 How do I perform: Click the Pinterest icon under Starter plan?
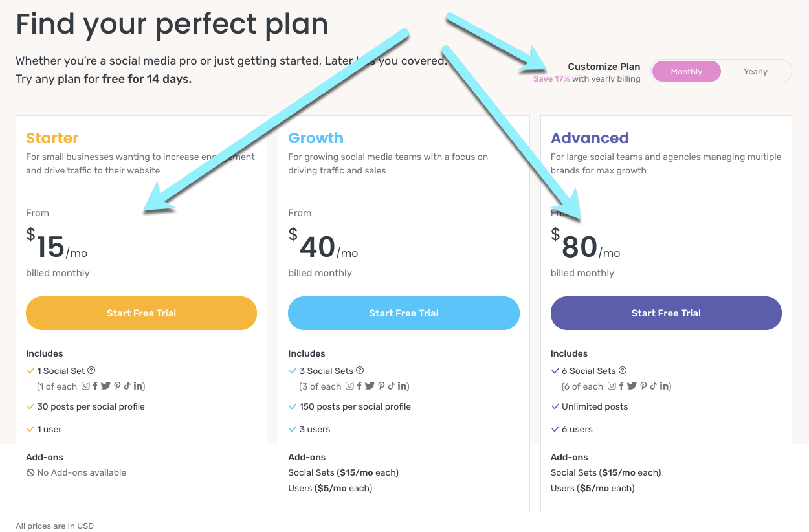click(117, 386)
